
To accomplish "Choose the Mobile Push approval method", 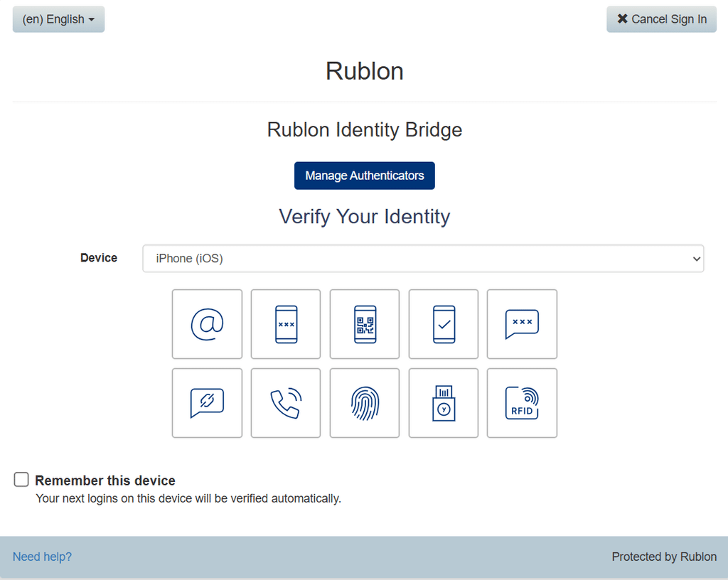I will click(x=444, y=324).
